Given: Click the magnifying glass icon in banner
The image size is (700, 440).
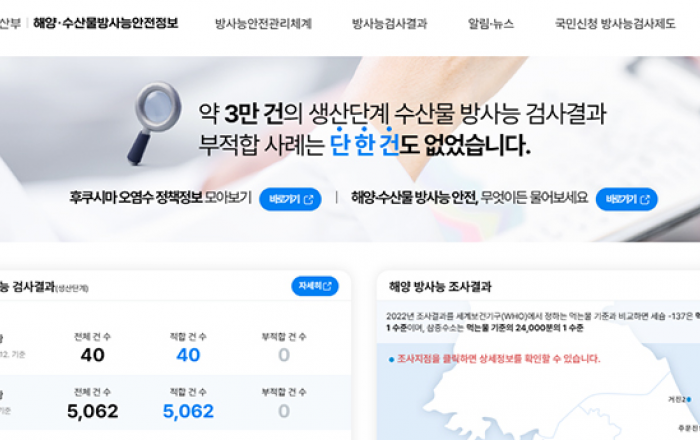Looking at the screenshot, I should [x=154, y=122].
